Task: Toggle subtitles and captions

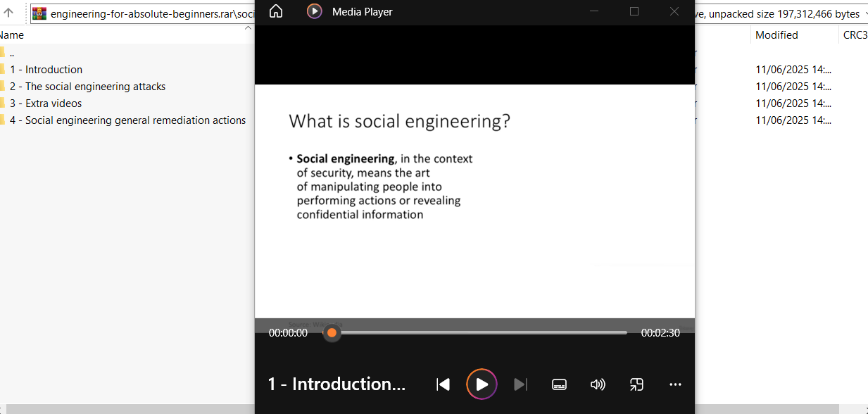Action: tap(559, 384)
